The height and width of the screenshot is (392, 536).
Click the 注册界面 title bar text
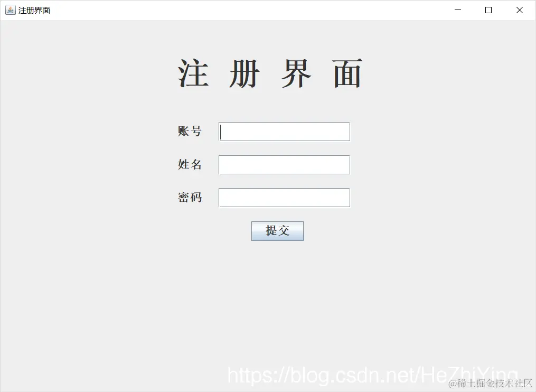click(x=34, y=10)
